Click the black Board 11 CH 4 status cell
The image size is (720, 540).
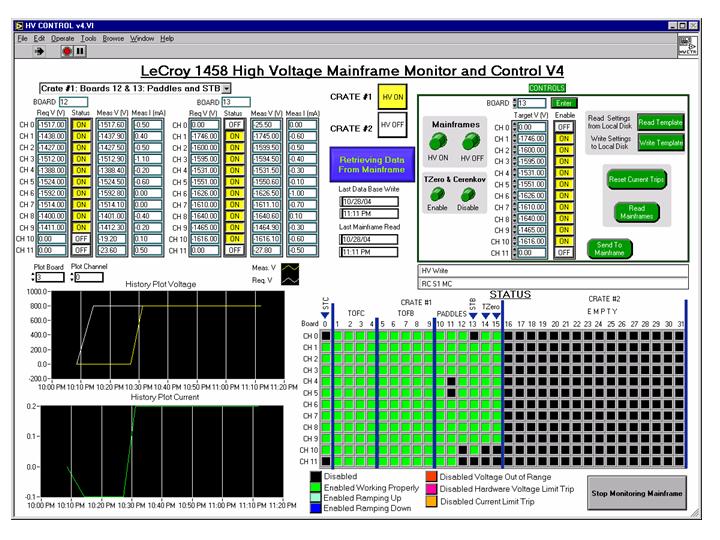pyautogui.click(x=451, y=382)
